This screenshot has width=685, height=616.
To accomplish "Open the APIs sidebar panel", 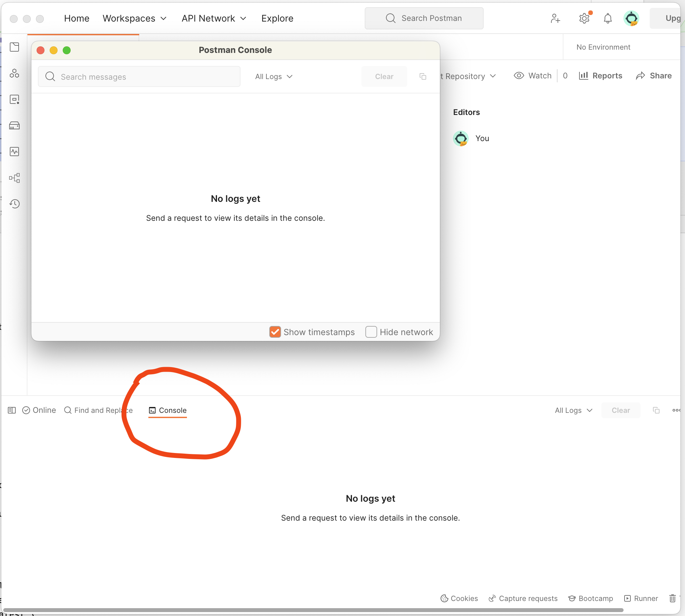I will click(15, 73).
